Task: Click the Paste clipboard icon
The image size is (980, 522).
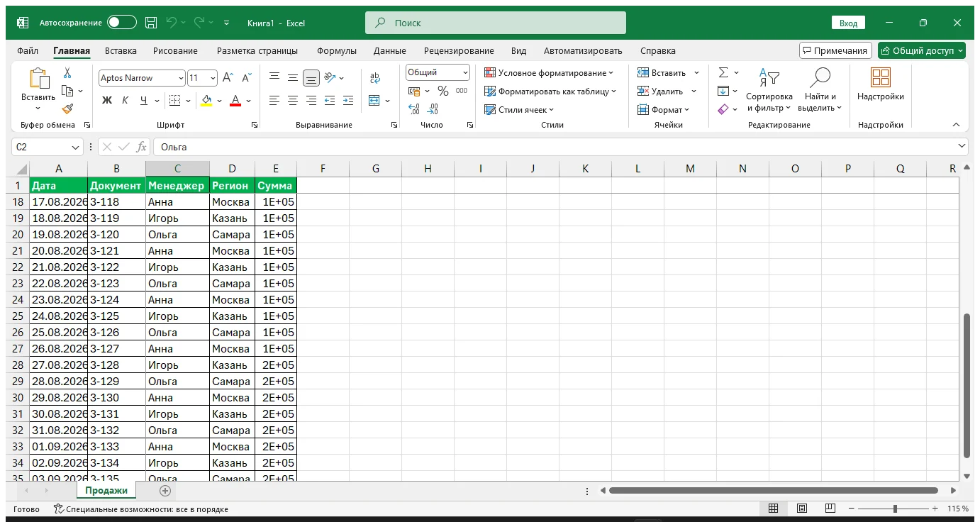Action: [x=38, y=79]
